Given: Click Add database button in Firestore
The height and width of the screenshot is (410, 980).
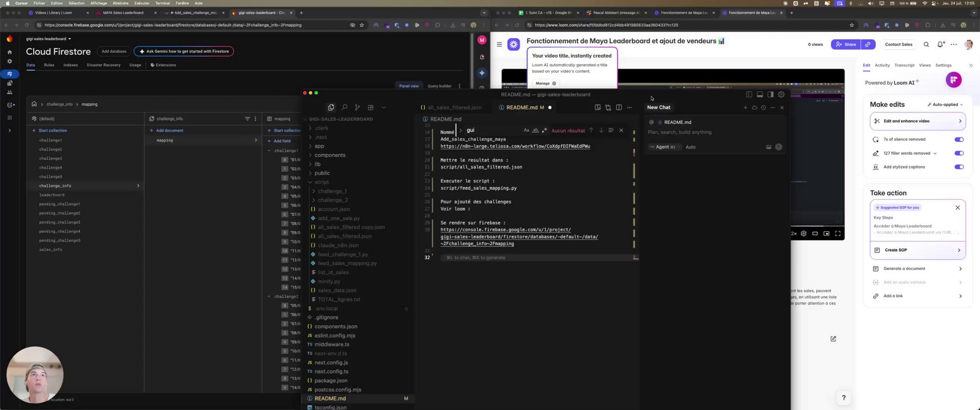Looking at the screenshot, I should [x=114, y=51].
